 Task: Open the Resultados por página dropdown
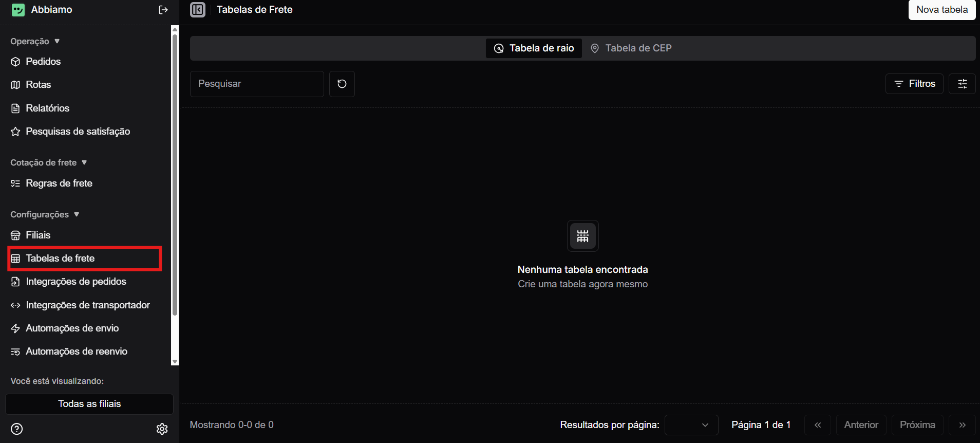[x=691, y=425]
